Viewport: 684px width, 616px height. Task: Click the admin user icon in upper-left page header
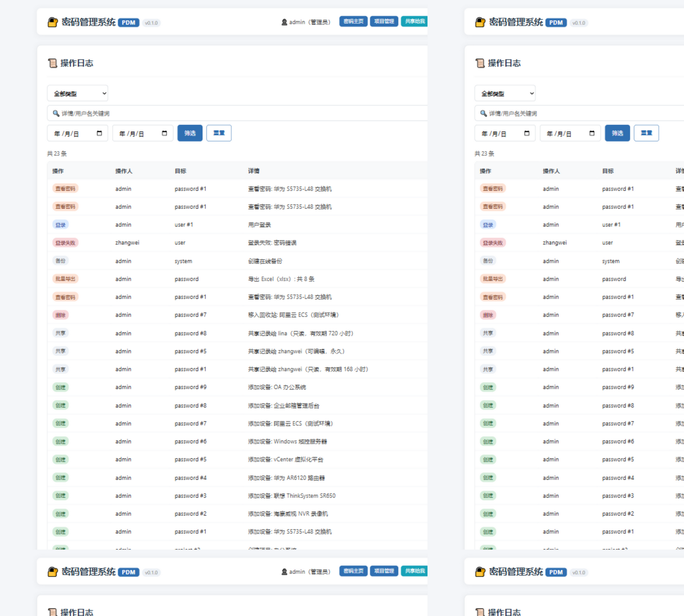[284, 22]
